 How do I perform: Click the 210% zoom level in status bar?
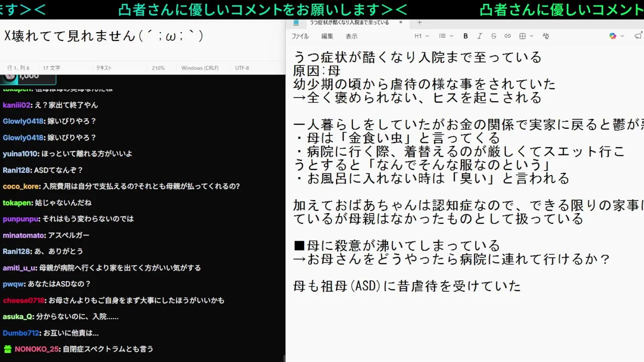(158, 68)
